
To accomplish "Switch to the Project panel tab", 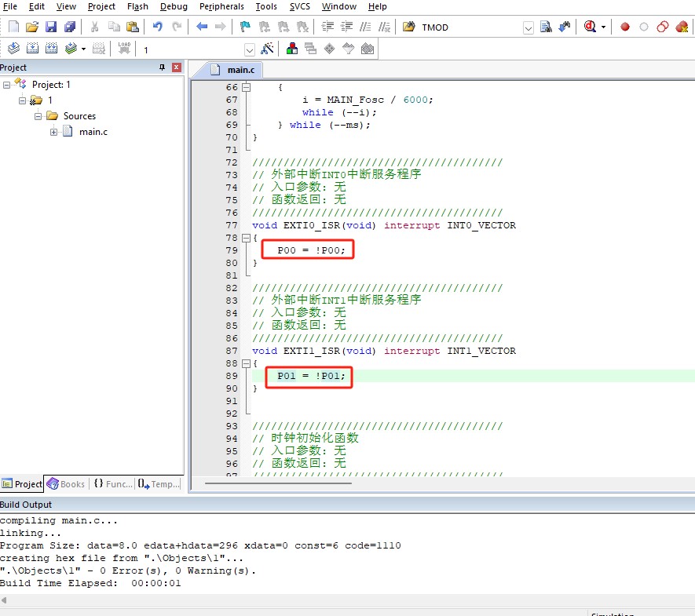I will point(22,484).
